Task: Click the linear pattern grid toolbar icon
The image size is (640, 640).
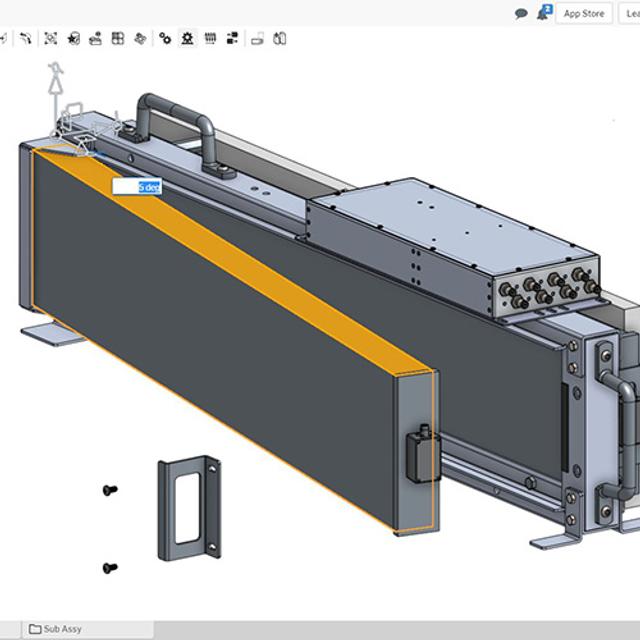Action: [210, 39]
